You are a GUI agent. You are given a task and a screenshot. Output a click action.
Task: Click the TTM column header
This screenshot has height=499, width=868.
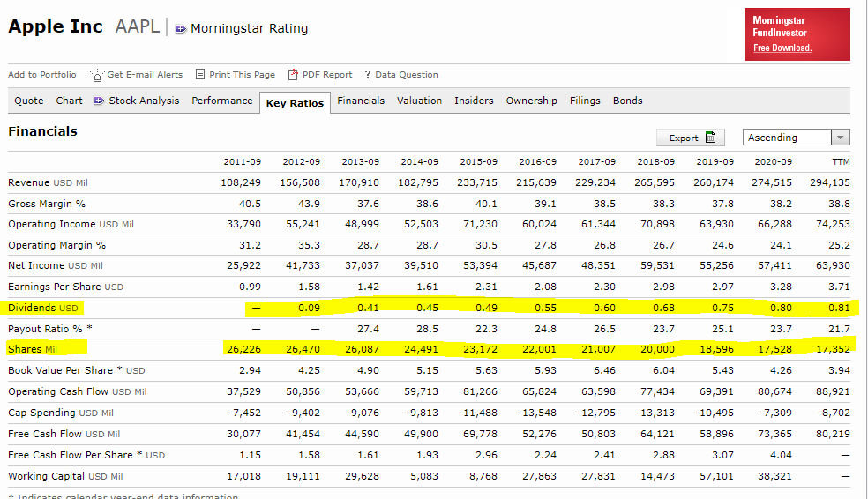tap(841, 162)
